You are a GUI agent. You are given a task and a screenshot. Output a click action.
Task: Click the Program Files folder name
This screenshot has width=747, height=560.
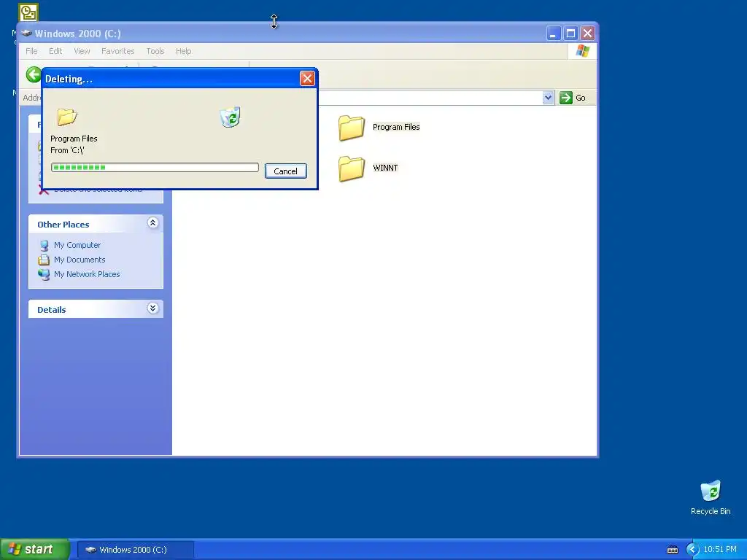396,127
